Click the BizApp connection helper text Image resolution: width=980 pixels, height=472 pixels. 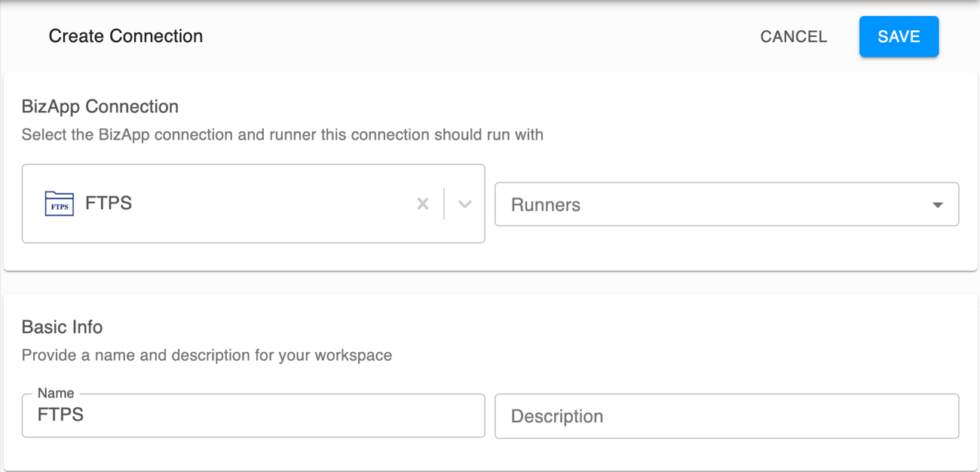point(282,135)
